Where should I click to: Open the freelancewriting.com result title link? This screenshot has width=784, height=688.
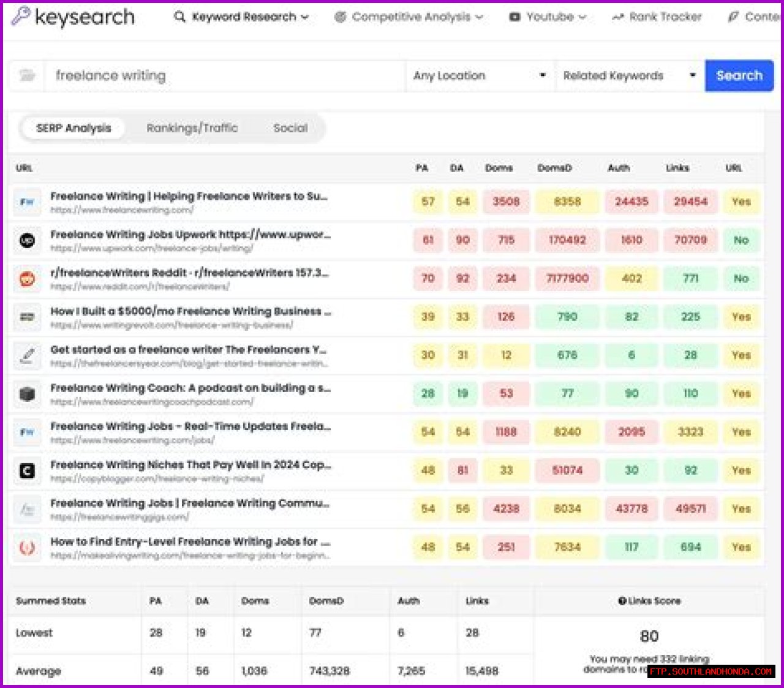pos(189,196)
